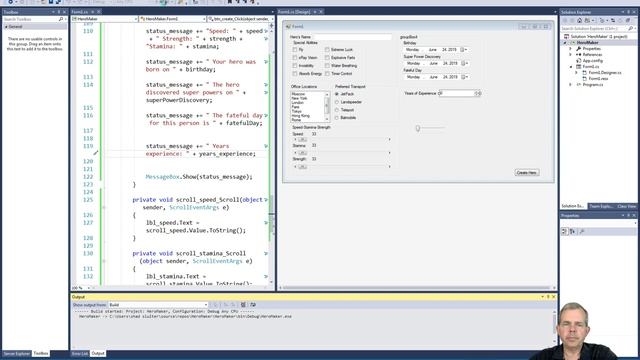This screenshot has height=360, width=640.
Task: Check the Invisibility checkbox
Action: pyautogui.click(x=295, y=66)
